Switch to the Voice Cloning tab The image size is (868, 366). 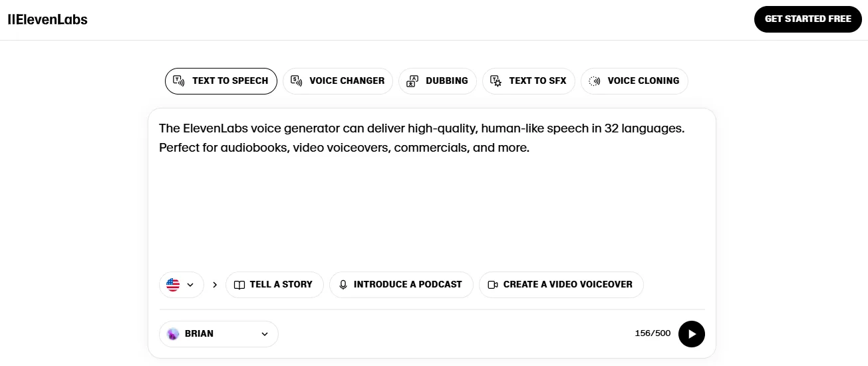635,81
